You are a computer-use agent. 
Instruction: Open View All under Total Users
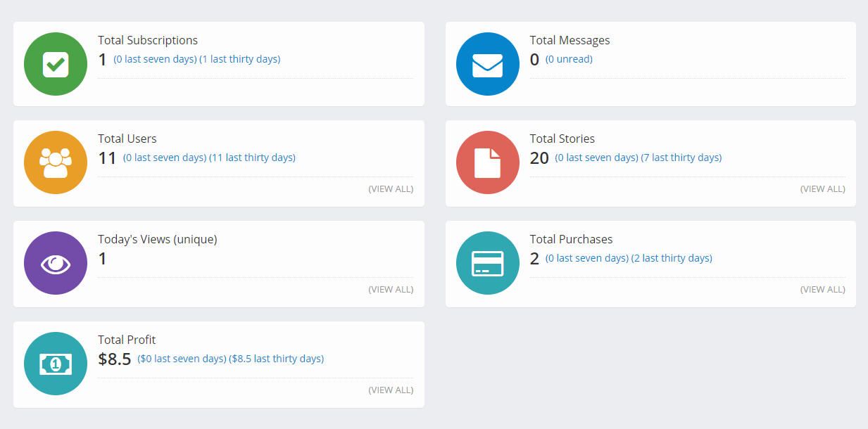click(391, 188)
